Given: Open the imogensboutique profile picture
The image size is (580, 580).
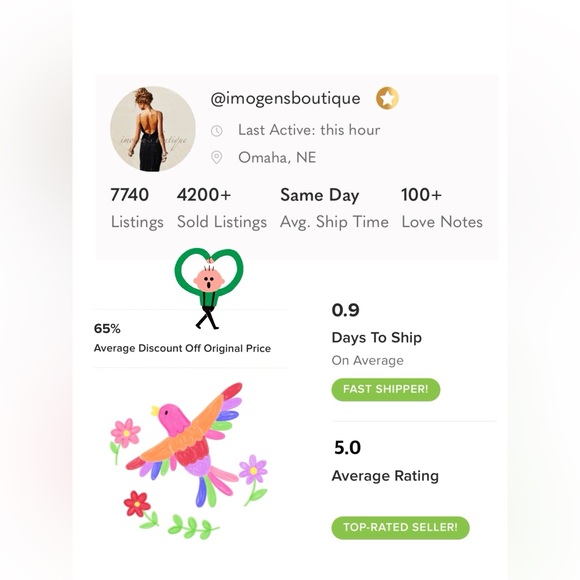Looking at the screenshot, I should click(x=153, y=129).
